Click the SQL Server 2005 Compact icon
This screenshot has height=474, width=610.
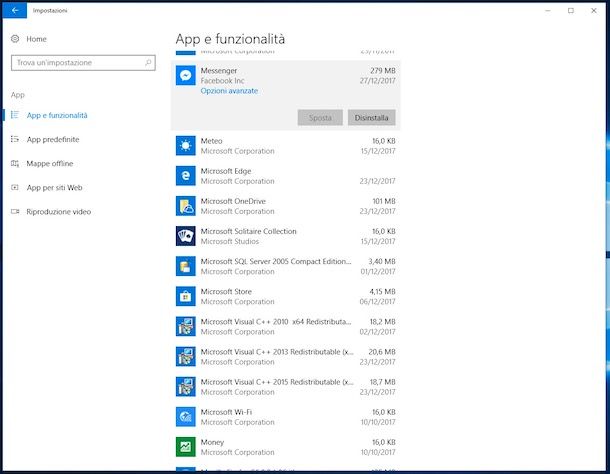pos(186,266)
